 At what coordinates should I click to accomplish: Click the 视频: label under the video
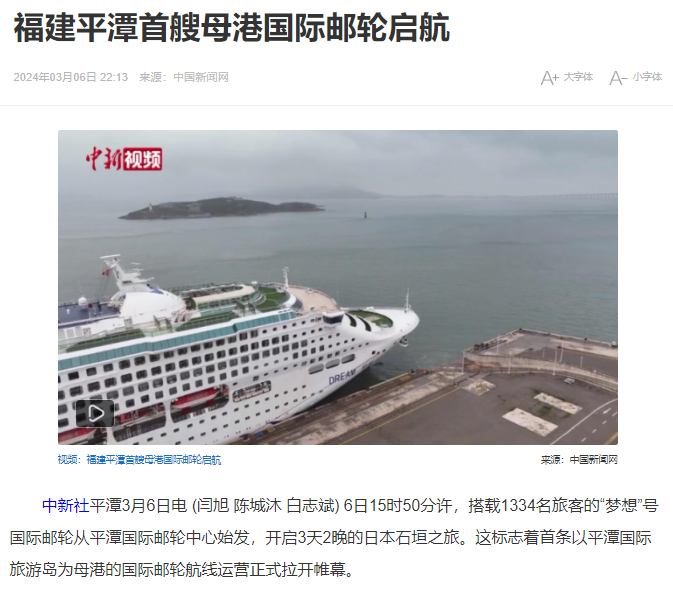[70, 460]
